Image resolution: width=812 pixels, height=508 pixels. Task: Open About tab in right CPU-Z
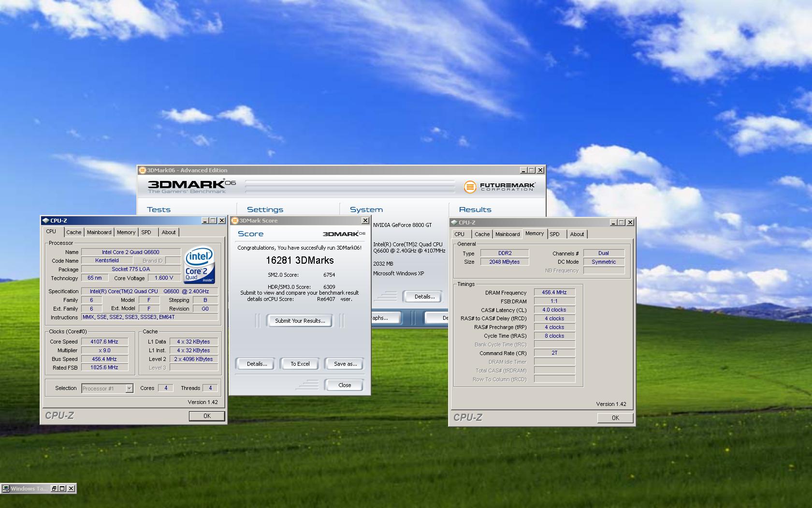point(577,234)
